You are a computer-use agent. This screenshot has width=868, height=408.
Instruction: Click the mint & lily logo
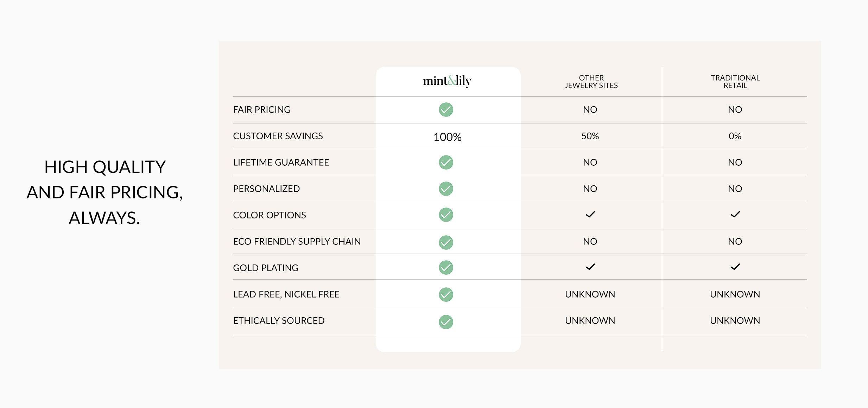[447, 81]
